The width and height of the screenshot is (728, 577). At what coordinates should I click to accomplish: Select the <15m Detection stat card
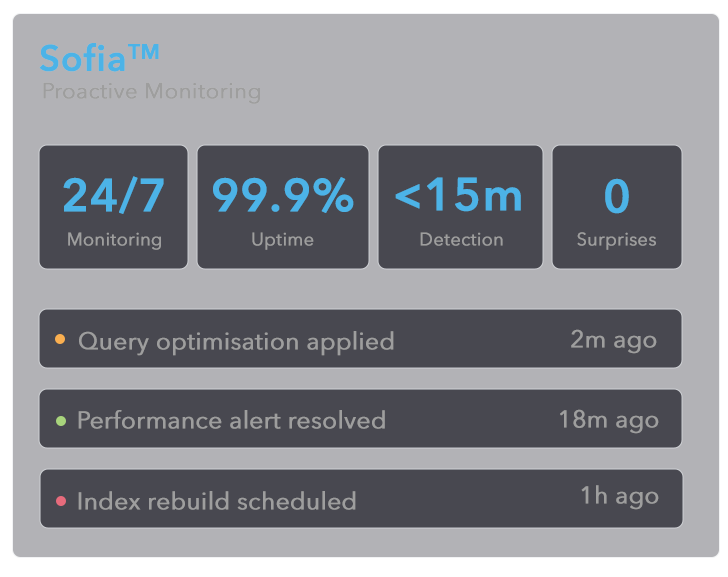coord(460,207)
